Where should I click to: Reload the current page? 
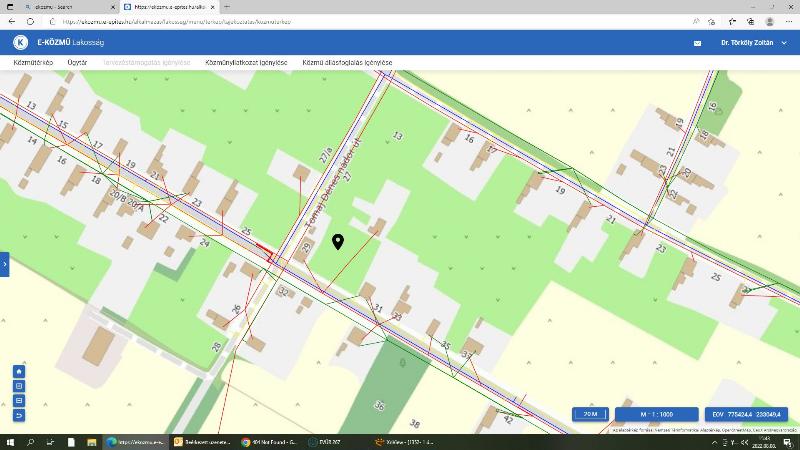[31, 22]
